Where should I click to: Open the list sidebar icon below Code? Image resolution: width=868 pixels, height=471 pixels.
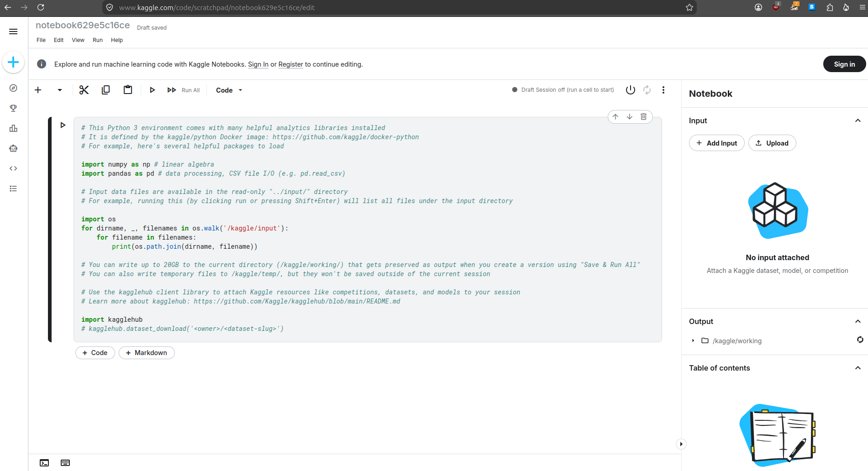[13, 188]
